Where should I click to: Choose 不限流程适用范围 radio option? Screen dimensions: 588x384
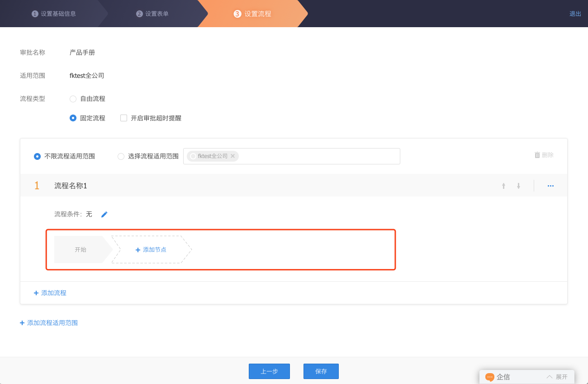coord(38,156)
